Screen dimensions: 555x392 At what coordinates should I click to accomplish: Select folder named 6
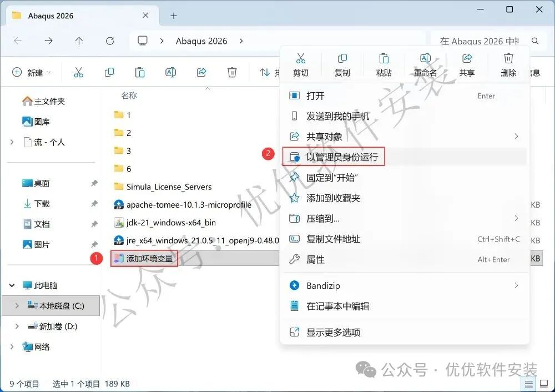(123, 169)
